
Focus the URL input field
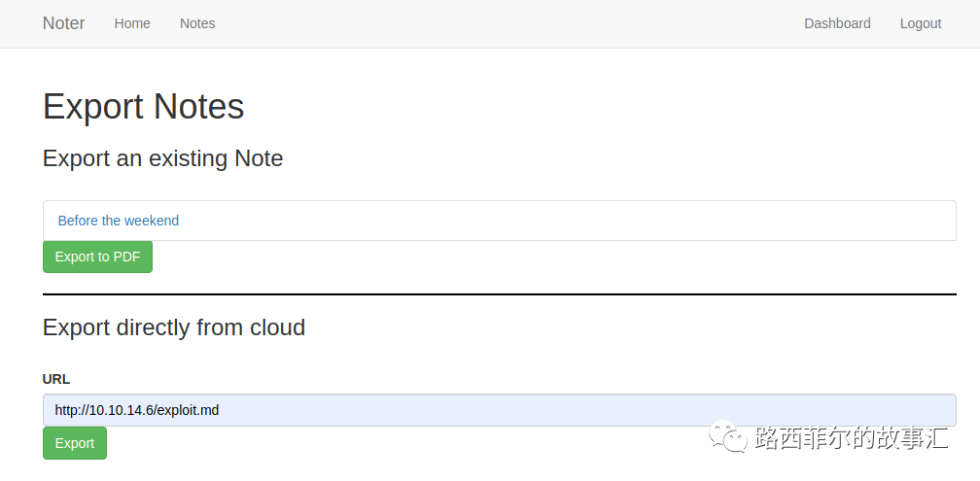(x=499, y=410)
